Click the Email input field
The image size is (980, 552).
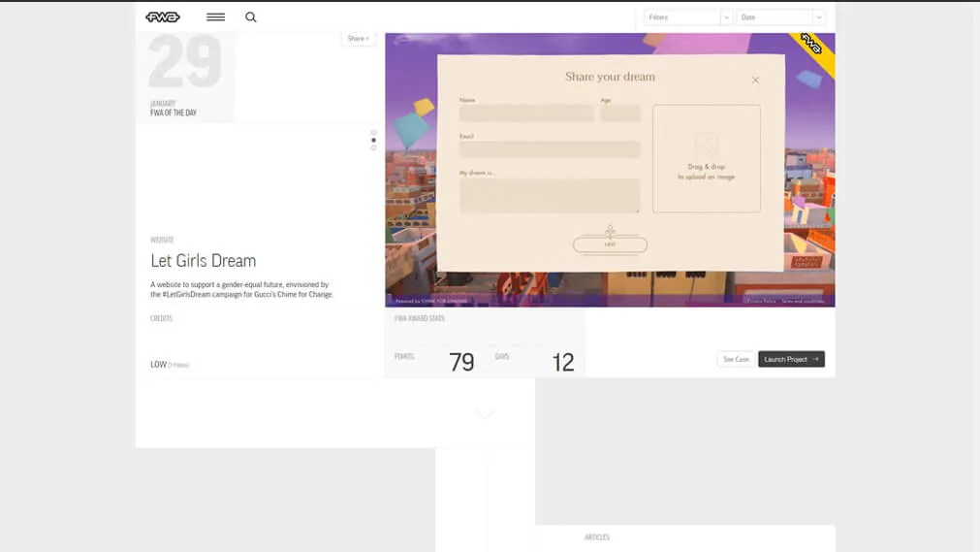(x=550, y=149)
